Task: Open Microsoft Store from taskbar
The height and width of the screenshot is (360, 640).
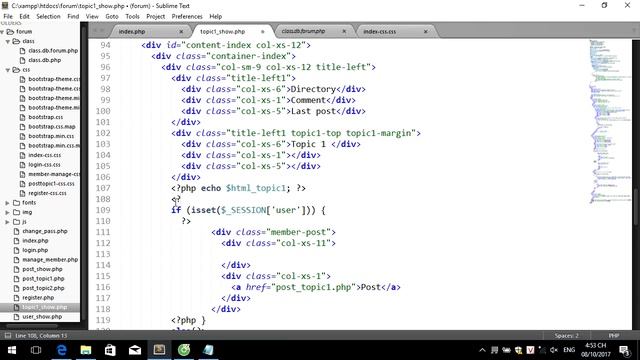Action: (x=110, y=350)
